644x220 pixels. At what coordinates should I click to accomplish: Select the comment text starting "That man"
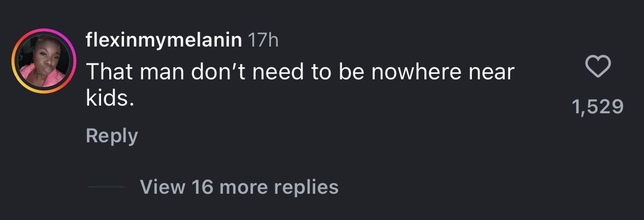point(300,72)
